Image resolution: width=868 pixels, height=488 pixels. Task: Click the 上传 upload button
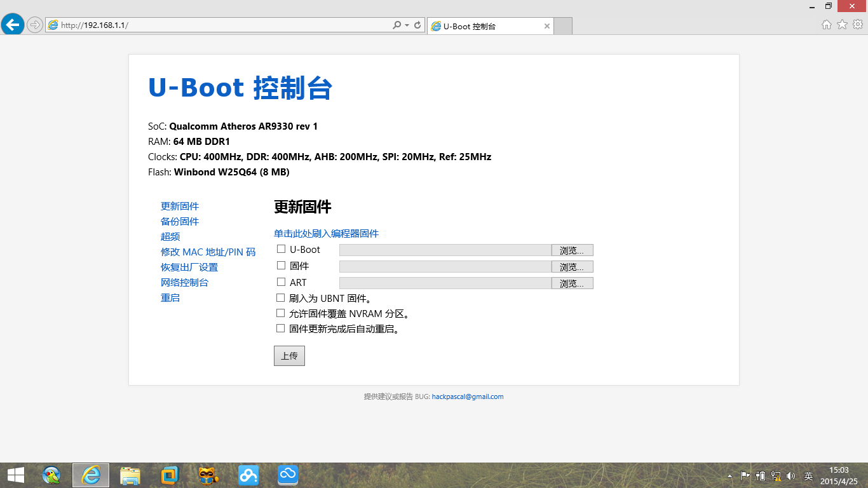pos(289,356)
